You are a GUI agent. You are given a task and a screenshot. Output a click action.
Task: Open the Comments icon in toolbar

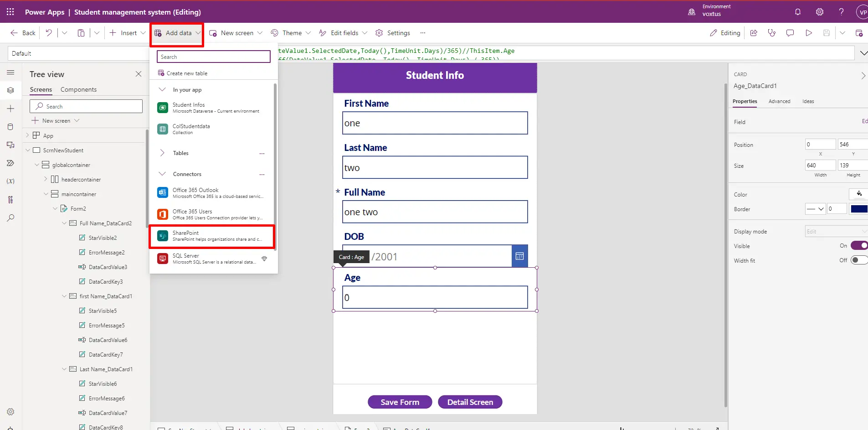[790, 33]
